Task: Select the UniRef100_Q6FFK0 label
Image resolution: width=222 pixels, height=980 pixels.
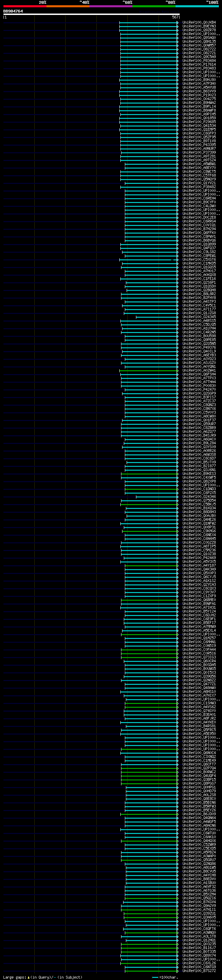Action: 199,233
